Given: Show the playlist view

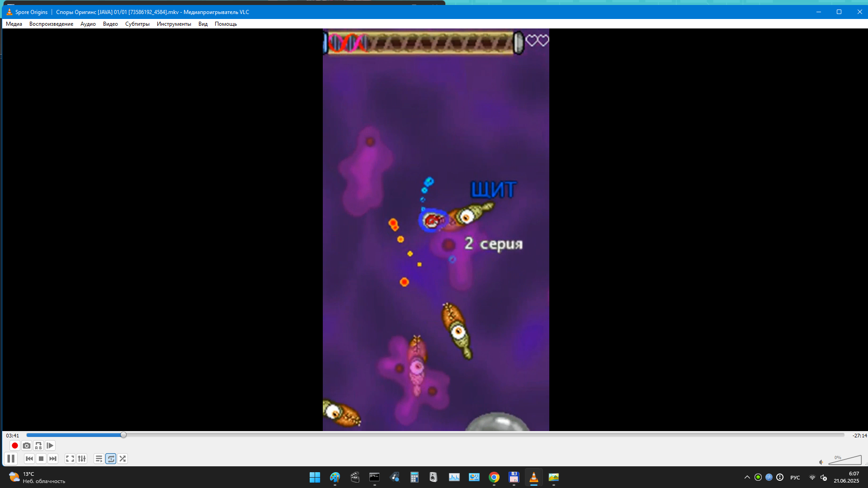Looking at the screenshot, I should [x=99, y=459].
